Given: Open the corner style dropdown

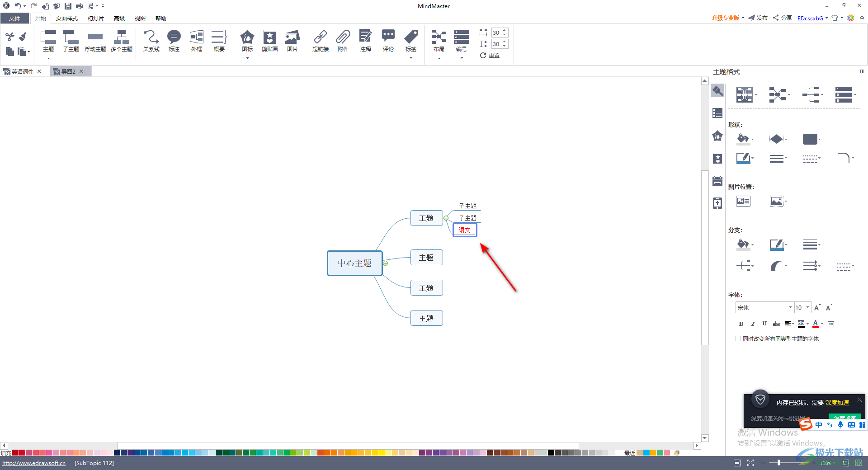Looking at the screenshot, I should (x=853, y=158).
